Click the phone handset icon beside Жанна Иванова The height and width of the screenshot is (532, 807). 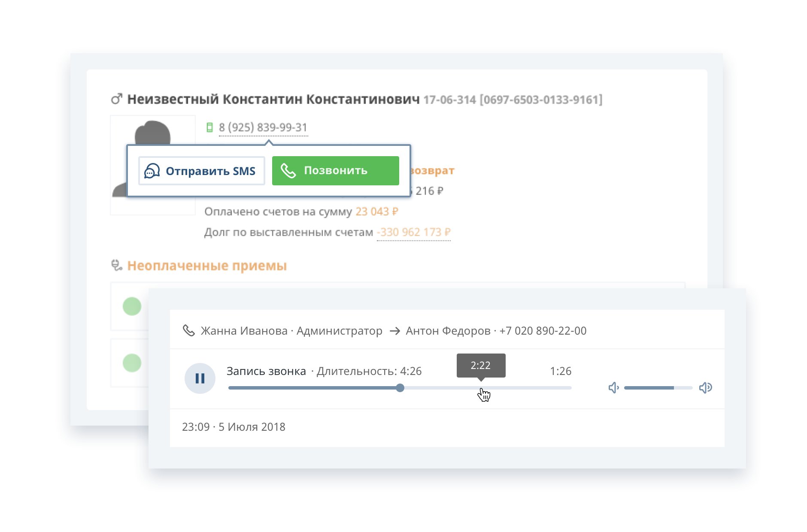pos(189,331)
